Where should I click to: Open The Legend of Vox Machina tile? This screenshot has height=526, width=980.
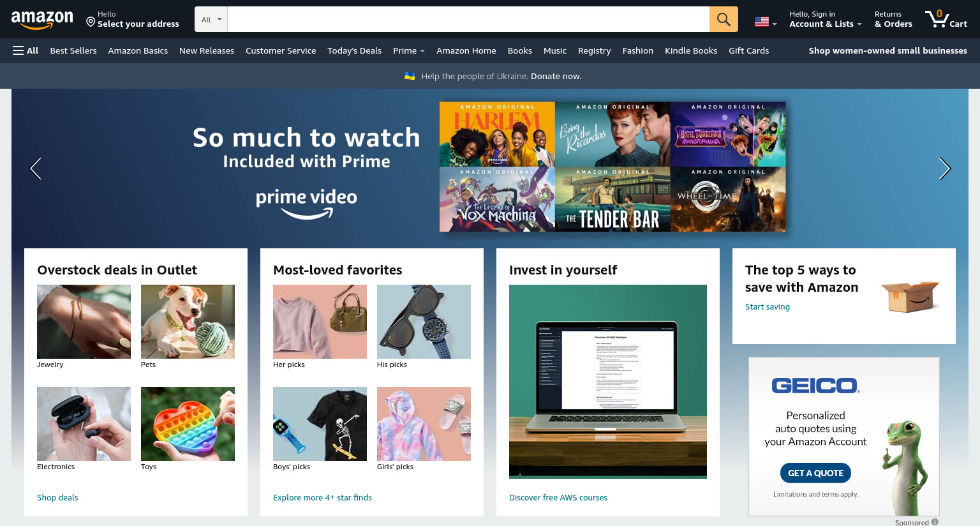click(x=497, y=199)
